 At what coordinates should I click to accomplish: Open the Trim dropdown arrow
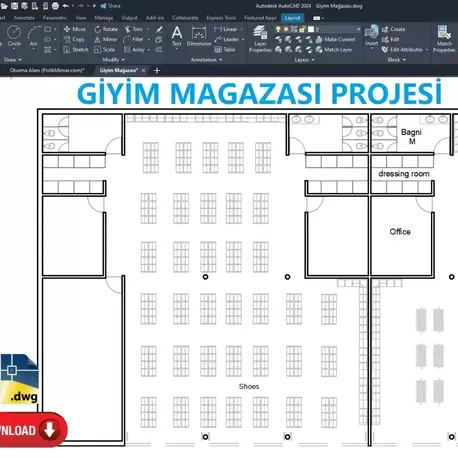coord(148,29)
